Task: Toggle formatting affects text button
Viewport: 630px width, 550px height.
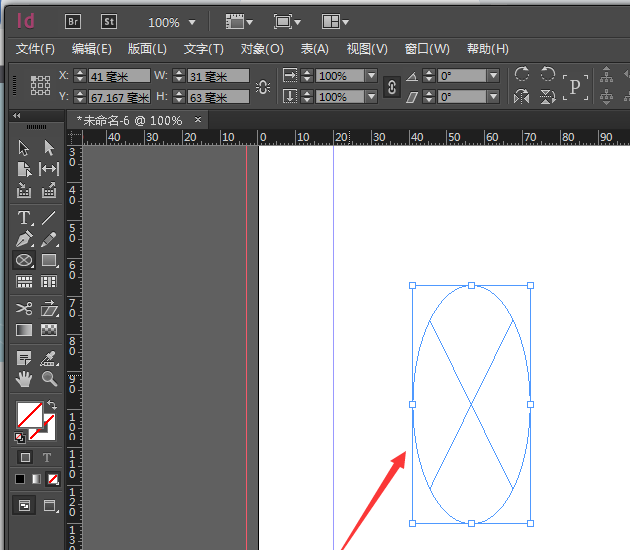Action: click(x=47, y=457)
